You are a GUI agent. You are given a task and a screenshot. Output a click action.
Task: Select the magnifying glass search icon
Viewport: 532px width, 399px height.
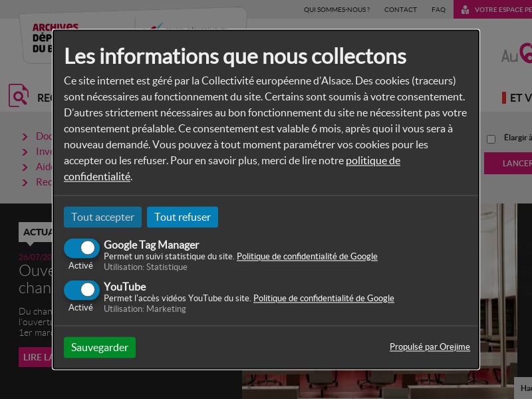click(x=18, y=94)
